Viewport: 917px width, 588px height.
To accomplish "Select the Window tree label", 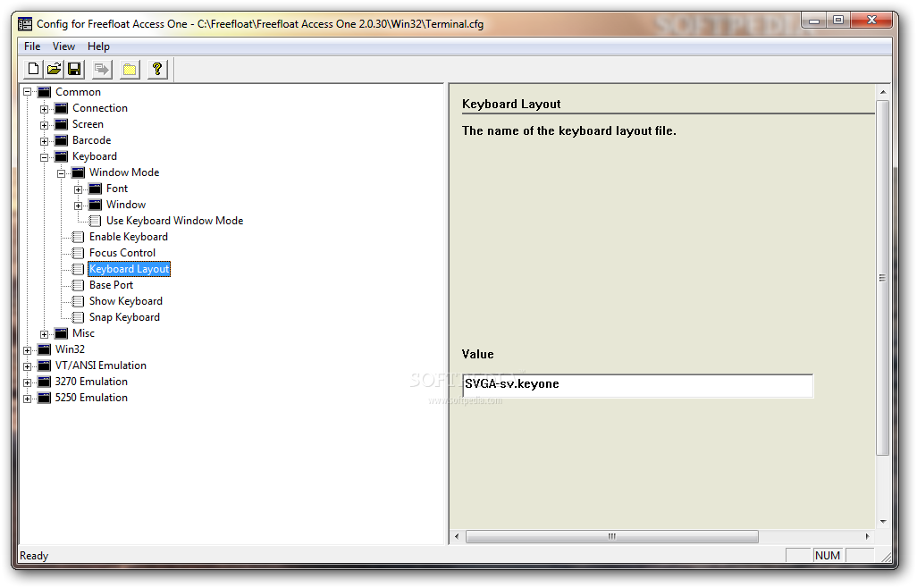I will [x=126, y=205].
